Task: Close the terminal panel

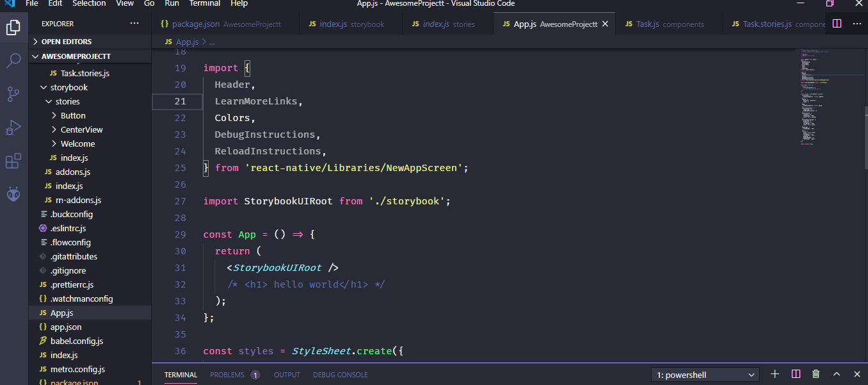Action: 857,374
